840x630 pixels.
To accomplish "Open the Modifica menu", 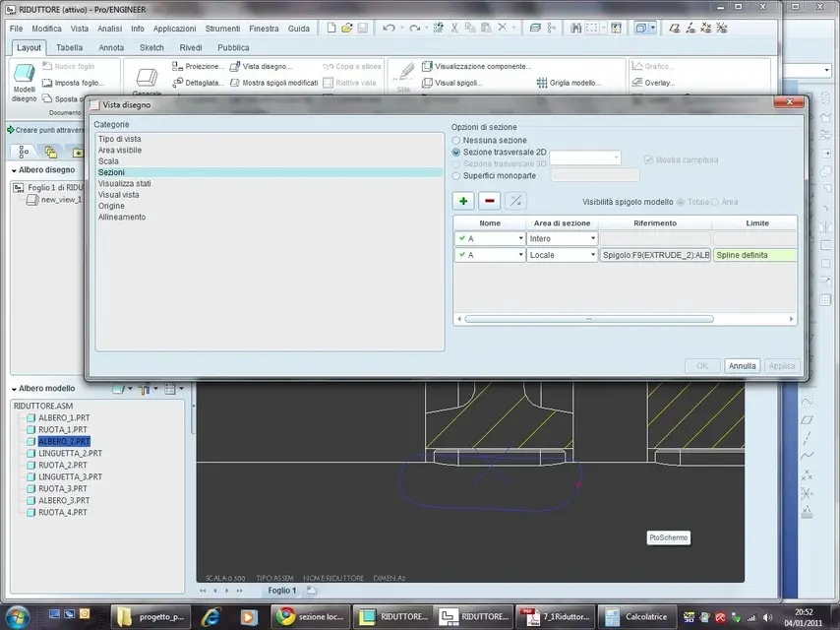I will click(46, 29).
